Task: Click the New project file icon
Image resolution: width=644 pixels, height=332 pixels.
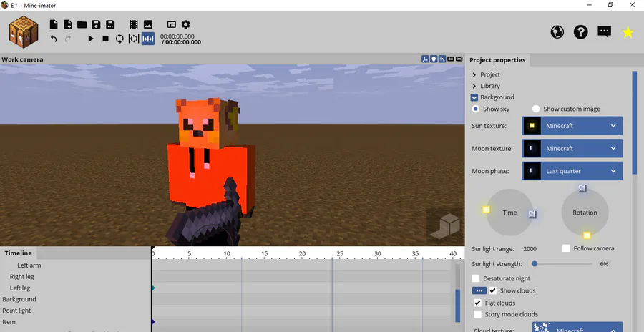Action: [54, 24]
